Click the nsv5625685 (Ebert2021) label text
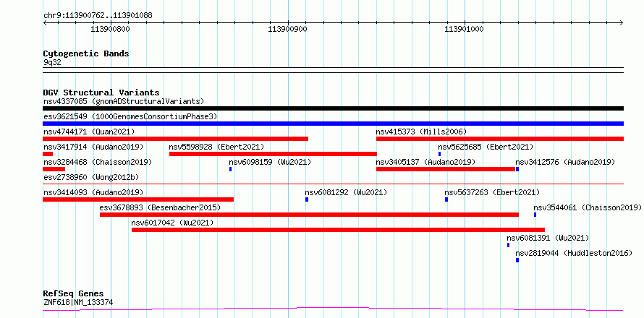 click(x=486, y=147)
